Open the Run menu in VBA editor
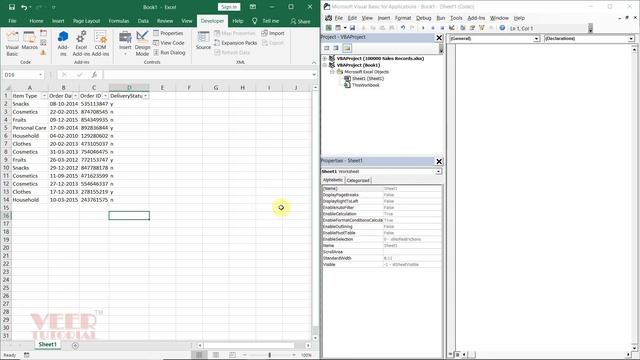Screen dimensions: 640x360 440,18
